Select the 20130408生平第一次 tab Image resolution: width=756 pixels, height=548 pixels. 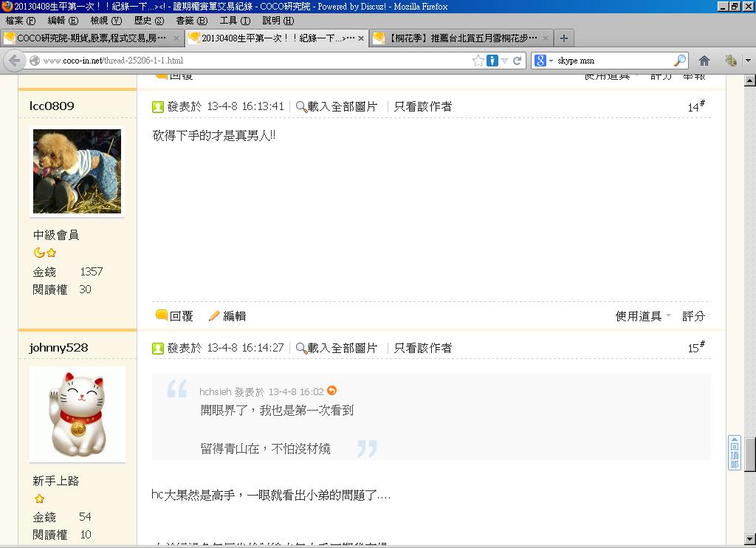point(277,38)
